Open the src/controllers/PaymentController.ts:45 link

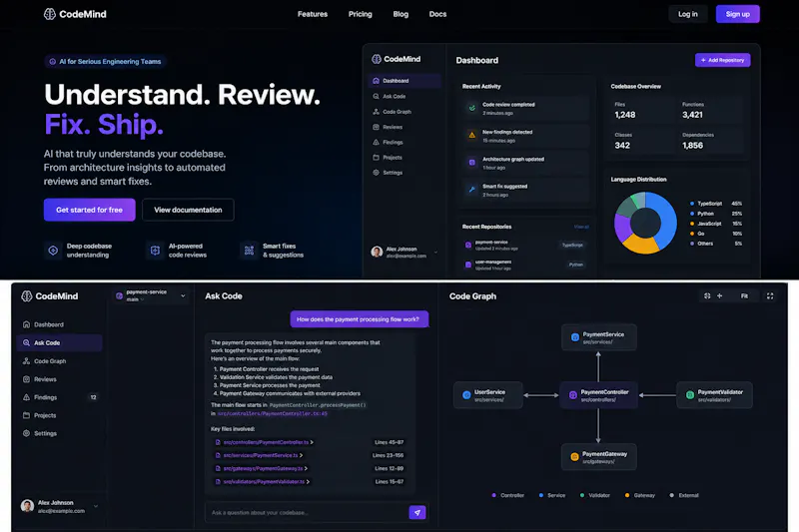[273, 414]
